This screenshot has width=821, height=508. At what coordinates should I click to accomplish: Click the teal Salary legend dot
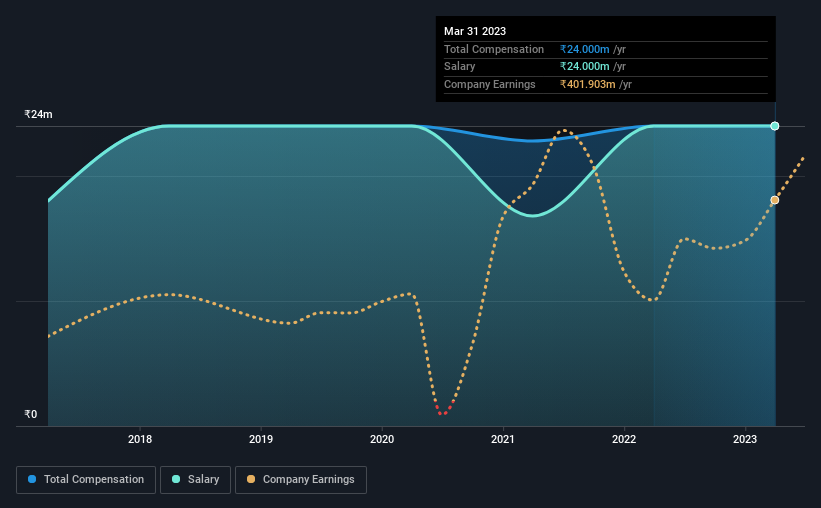(176, 479)
